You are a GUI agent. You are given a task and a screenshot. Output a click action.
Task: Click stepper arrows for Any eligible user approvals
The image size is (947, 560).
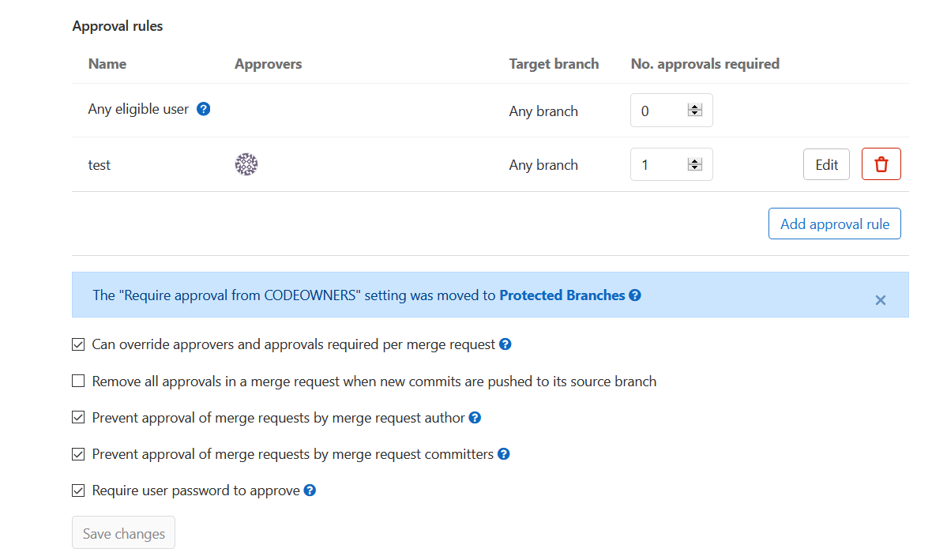tap(695, 111)
